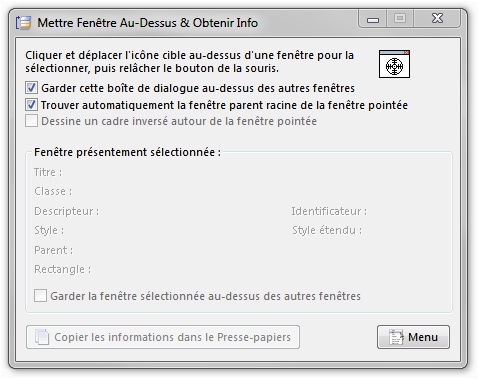Toggle Trouver automatiquement la fenêtre parent racine
478x379 pixels.
tap(31, 105)
